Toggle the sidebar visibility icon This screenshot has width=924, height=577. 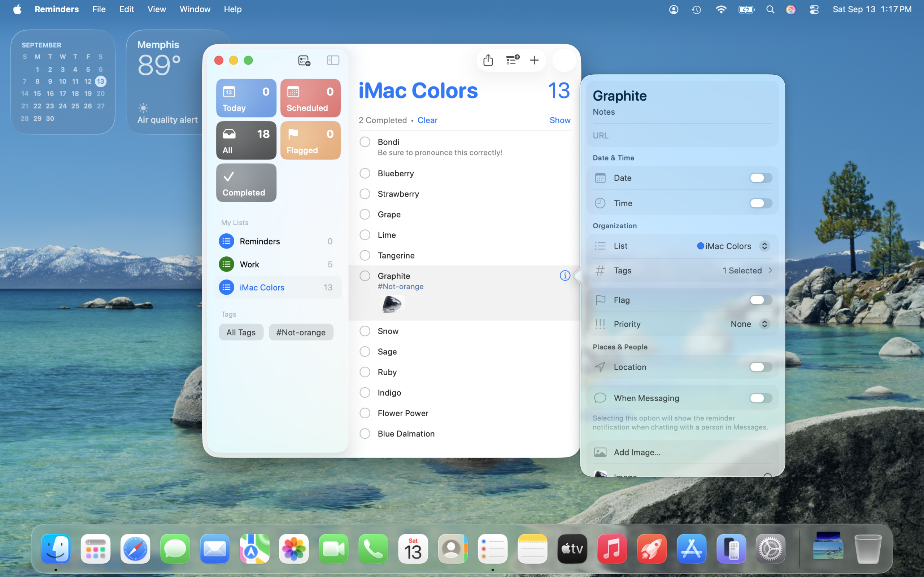point(332,60)
